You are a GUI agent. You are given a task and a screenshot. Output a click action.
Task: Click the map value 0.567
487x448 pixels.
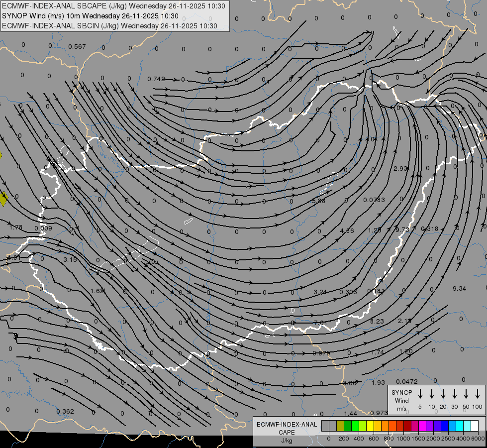point(77,47)
